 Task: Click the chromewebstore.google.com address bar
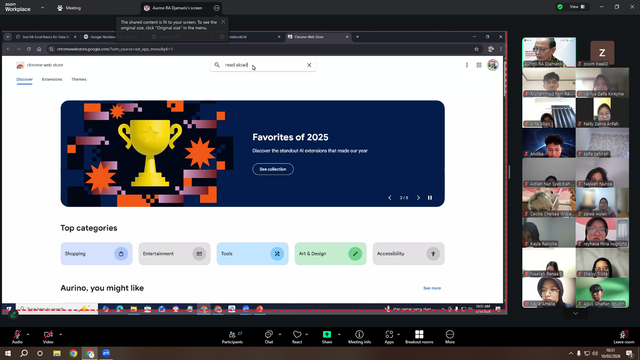pos(261,49)
